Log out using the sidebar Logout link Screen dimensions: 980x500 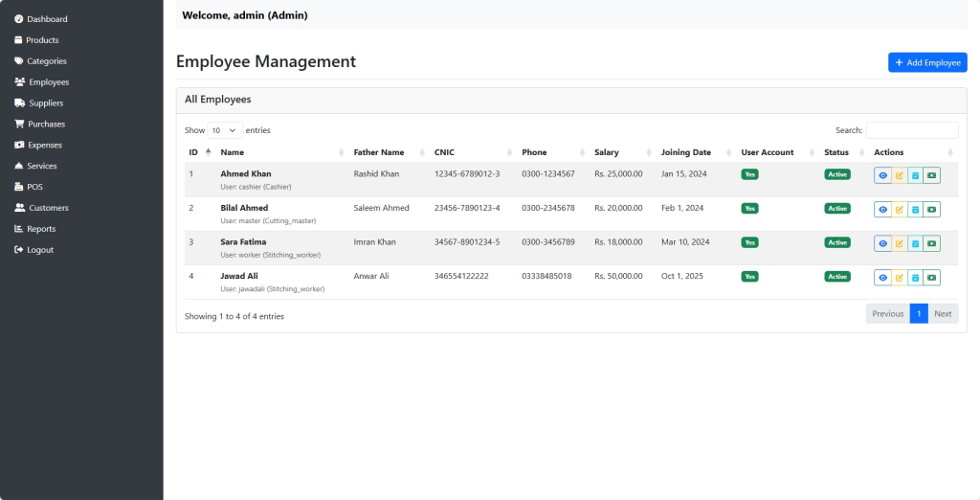tap(40, 250)
